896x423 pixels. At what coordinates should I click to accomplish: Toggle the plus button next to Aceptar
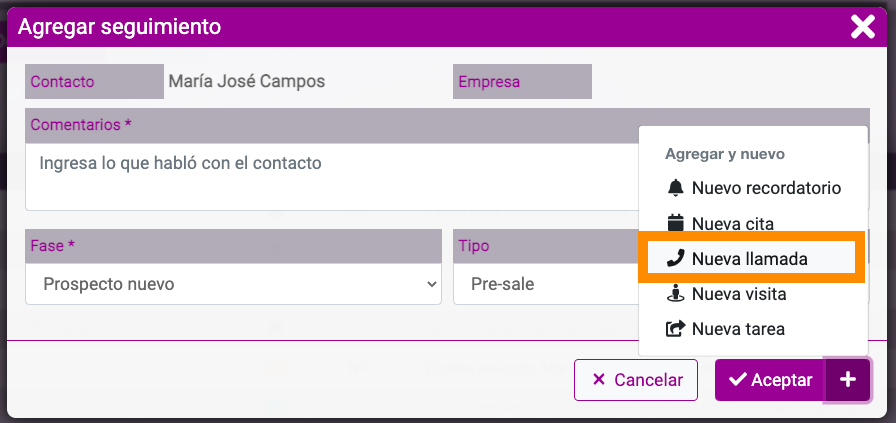pos(848,380)
